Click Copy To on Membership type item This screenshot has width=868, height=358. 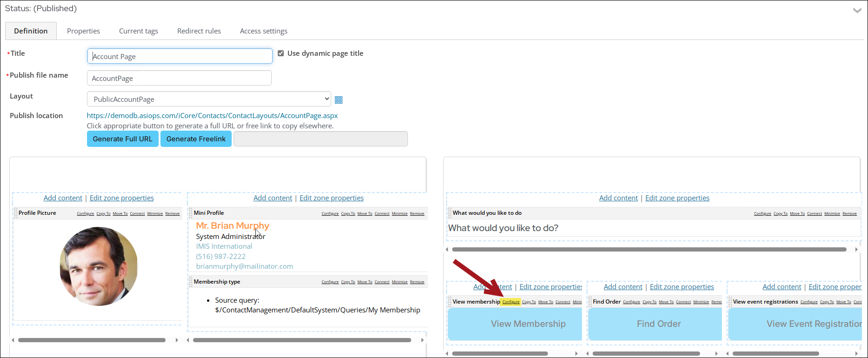point(348,282)
